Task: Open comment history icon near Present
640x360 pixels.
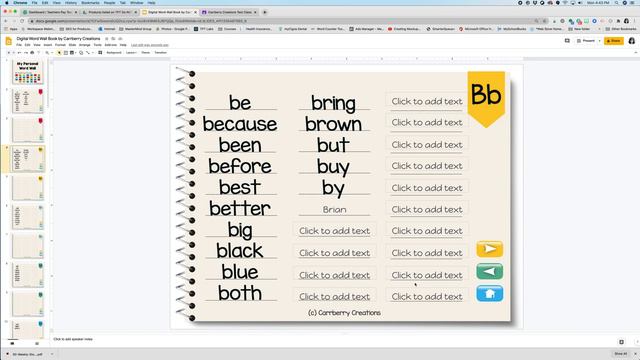Action: pyautogui.click(x=567, y=41)
